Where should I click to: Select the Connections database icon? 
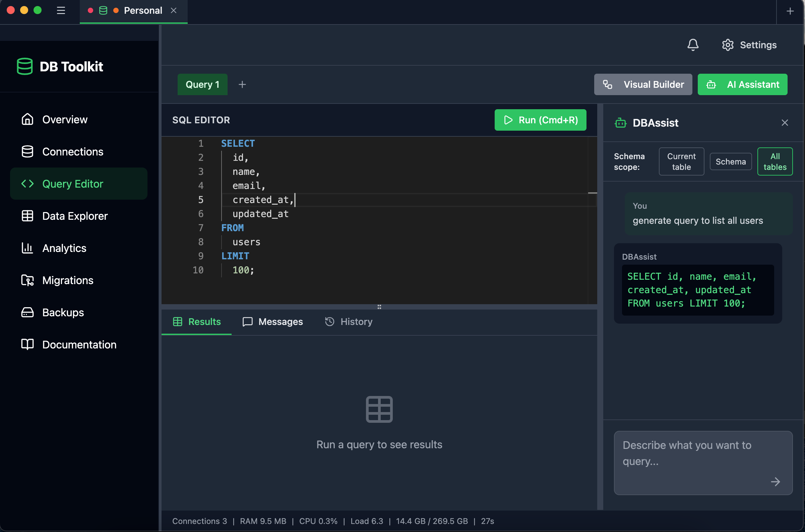(27, 151)
